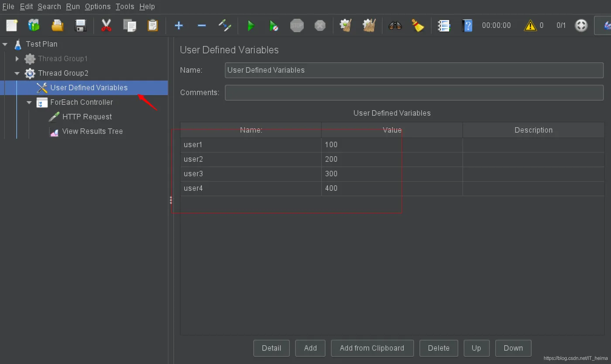Save the test plan with floppy icon
This screenshot has width=611, height=364.
(81, 26)
